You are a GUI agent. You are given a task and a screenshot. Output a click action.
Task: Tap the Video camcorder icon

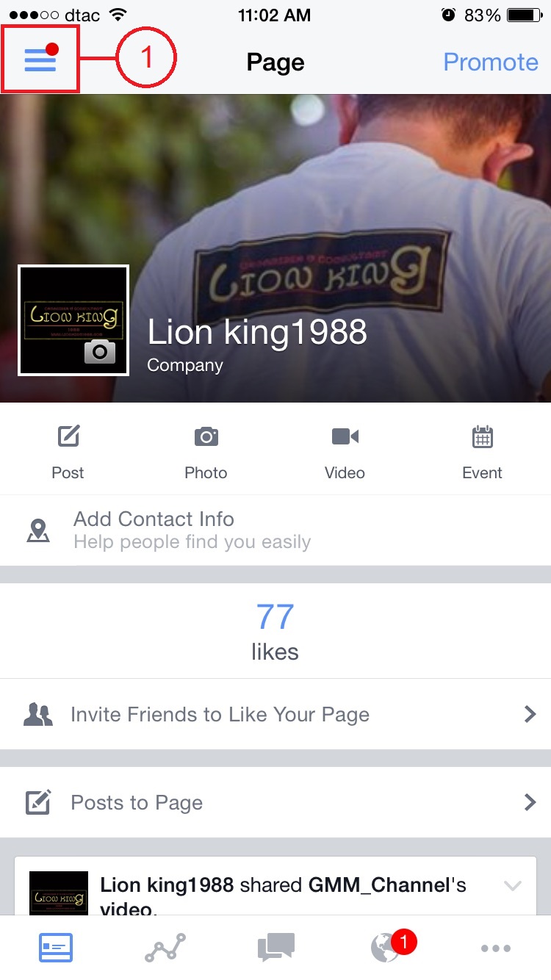point(345,436)
